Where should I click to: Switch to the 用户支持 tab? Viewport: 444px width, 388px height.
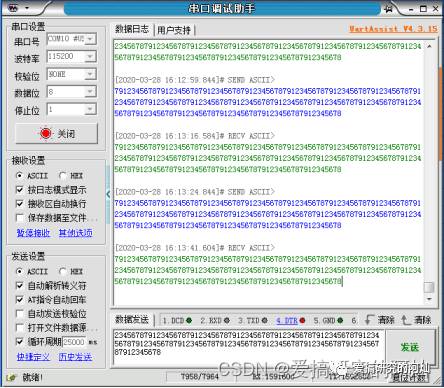(174, 30)
